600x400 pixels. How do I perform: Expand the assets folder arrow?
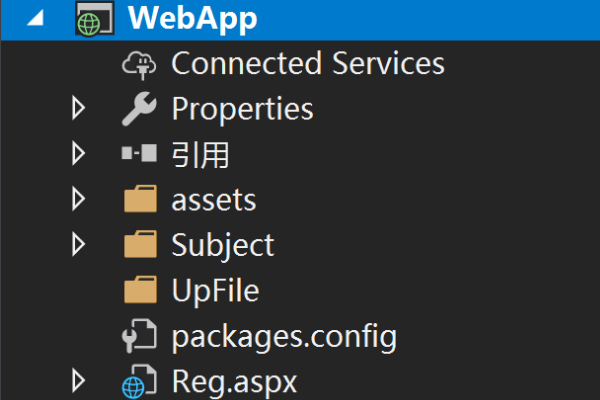[x=79, y=199]
